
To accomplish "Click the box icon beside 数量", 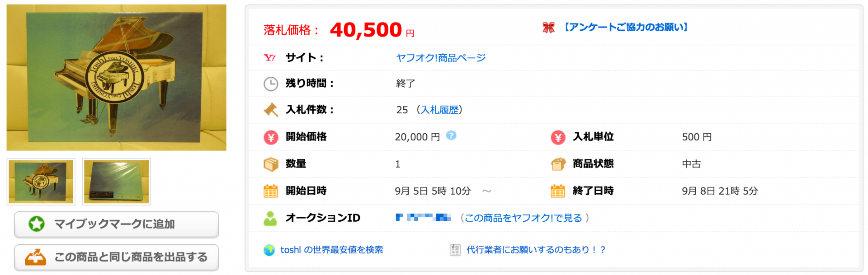I will (271, 164).
